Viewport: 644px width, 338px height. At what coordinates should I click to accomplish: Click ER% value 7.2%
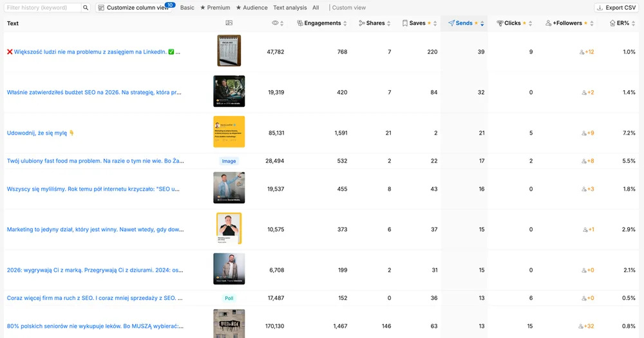point(629,133)
